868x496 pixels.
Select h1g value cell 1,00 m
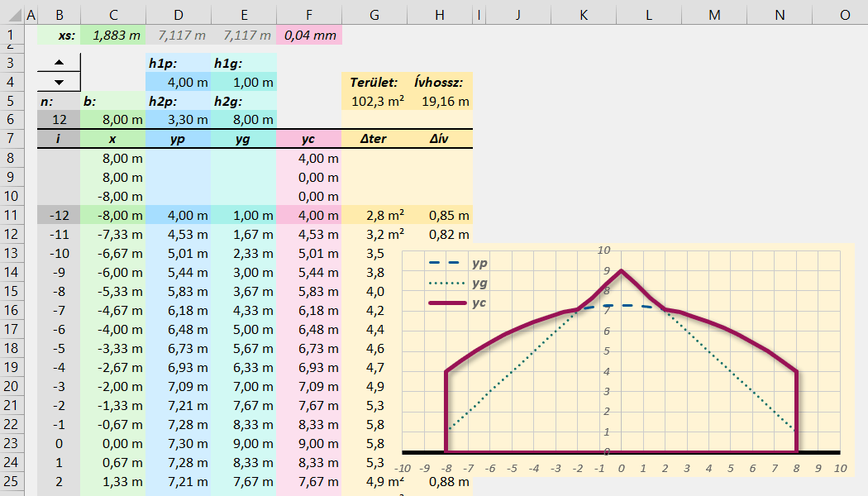(243, 82)
